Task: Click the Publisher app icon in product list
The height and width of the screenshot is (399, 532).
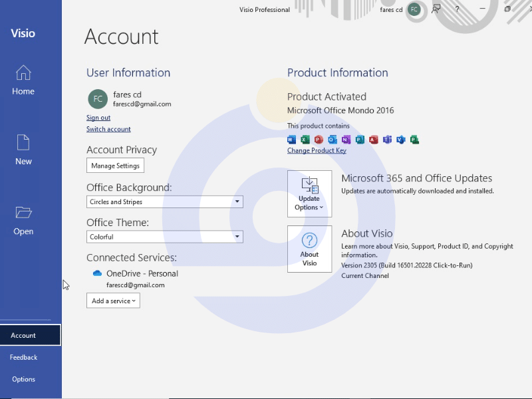Action: pyautogui.click(x=360, y=140)
